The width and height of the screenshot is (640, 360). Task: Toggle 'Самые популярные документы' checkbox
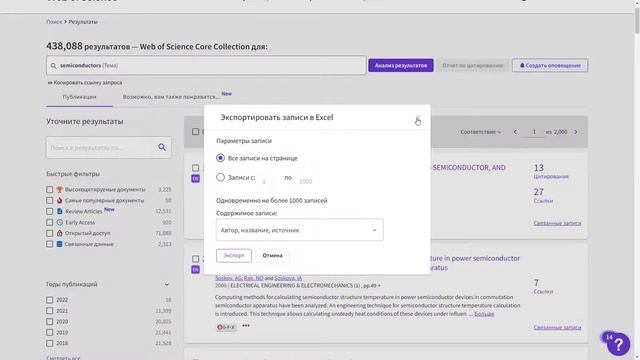click(49, 200)
